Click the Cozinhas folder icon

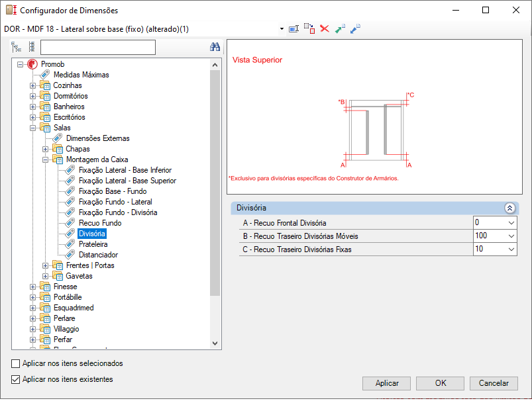pos(45,85)
